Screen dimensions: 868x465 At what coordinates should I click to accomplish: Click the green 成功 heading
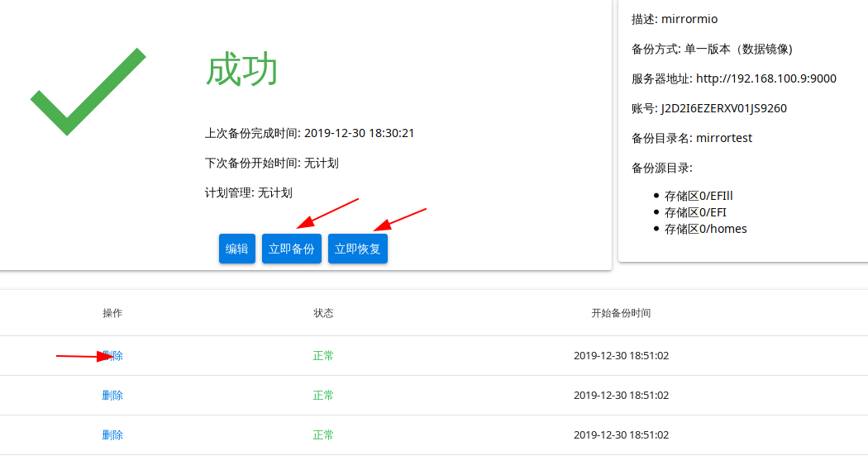(x=241, y=70)
